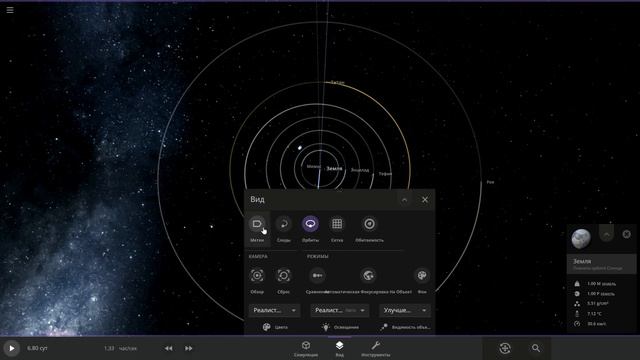The width and height of the screenshot is (640, 360).
Task: Expand the Освещение (lighting) section
Action: click(340, 327)
